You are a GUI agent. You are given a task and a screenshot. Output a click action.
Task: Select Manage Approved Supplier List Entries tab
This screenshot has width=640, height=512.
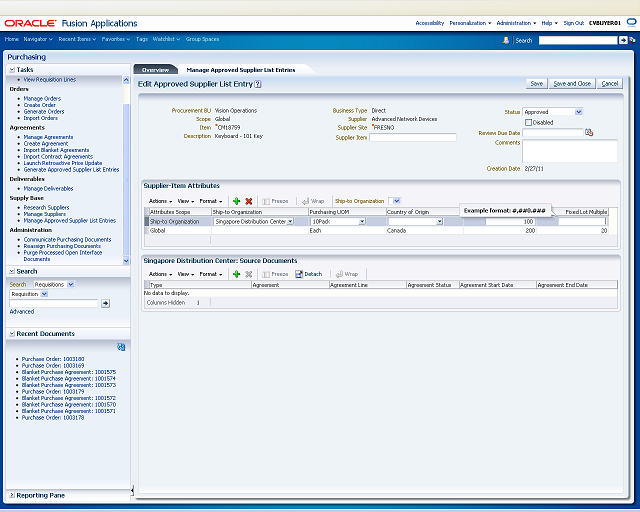tap(241, 70)
